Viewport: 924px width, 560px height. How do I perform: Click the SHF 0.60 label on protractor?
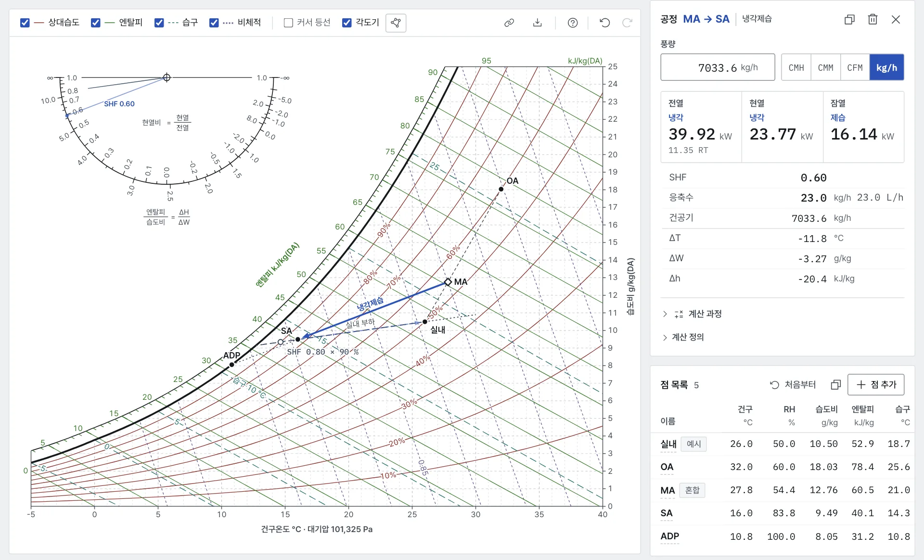pyautogui.click(x=119, y=104)
